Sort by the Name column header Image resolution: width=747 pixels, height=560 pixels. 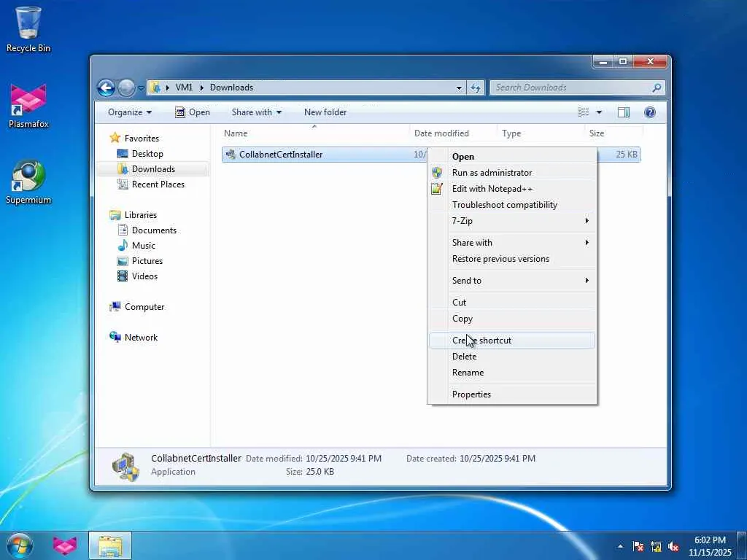tap(314, 133)
